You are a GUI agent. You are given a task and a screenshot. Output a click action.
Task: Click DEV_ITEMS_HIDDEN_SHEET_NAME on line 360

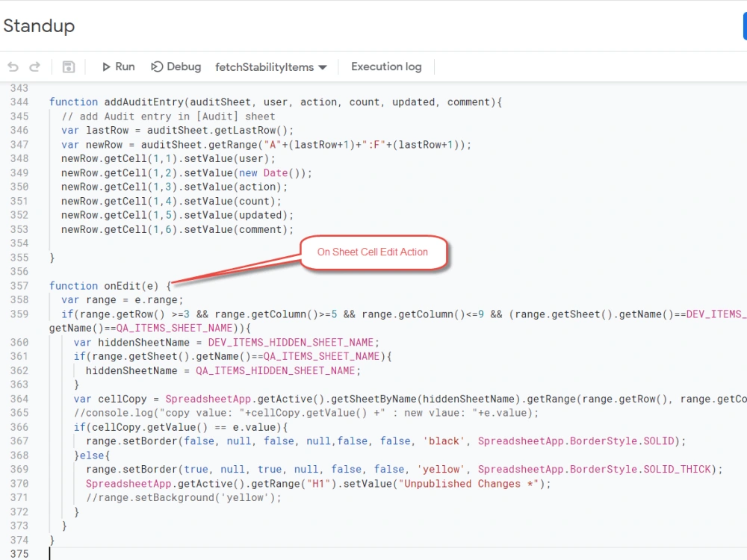pyautogui.click(x=291, y=343)
